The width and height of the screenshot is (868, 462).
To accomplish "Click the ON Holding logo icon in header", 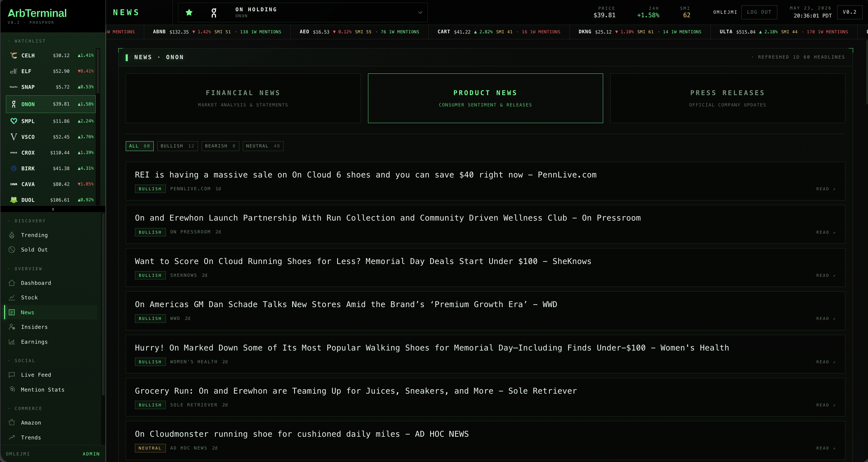I will pos(214,13).
